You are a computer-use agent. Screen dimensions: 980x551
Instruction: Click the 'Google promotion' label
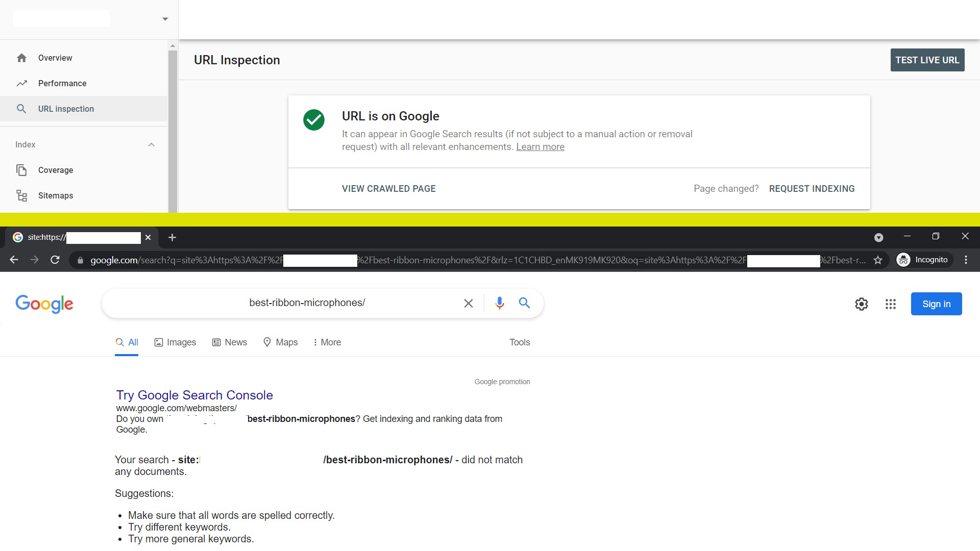click(x=502, y=382)
